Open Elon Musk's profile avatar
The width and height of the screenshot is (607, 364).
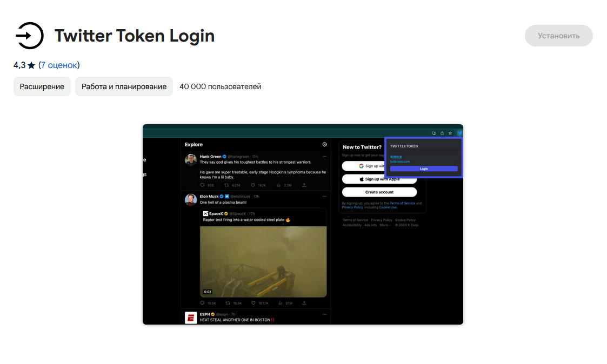[x=190, y=199]
